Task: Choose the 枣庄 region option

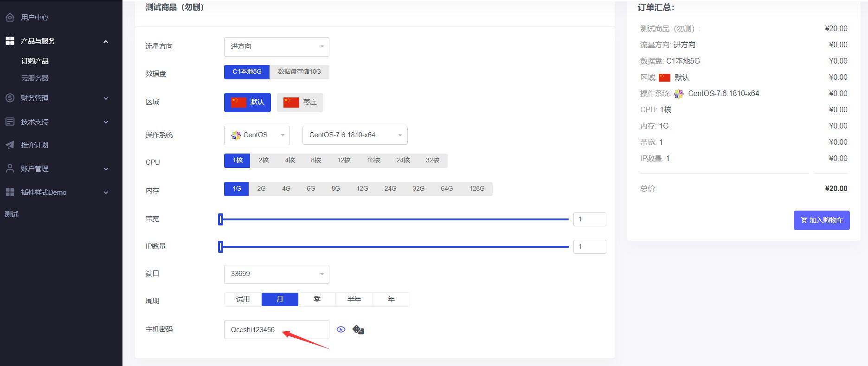Action: tap(300, 103)
